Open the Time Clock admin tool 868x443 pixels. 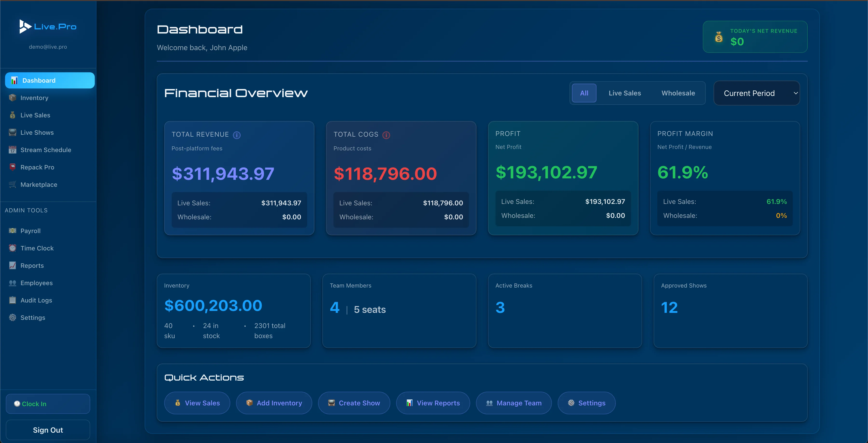click(37, 248)
